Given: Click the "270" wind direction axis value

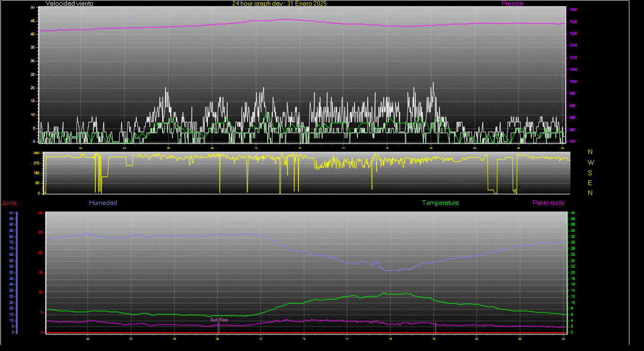Looking at the screenshot, I should pos(36,163).
